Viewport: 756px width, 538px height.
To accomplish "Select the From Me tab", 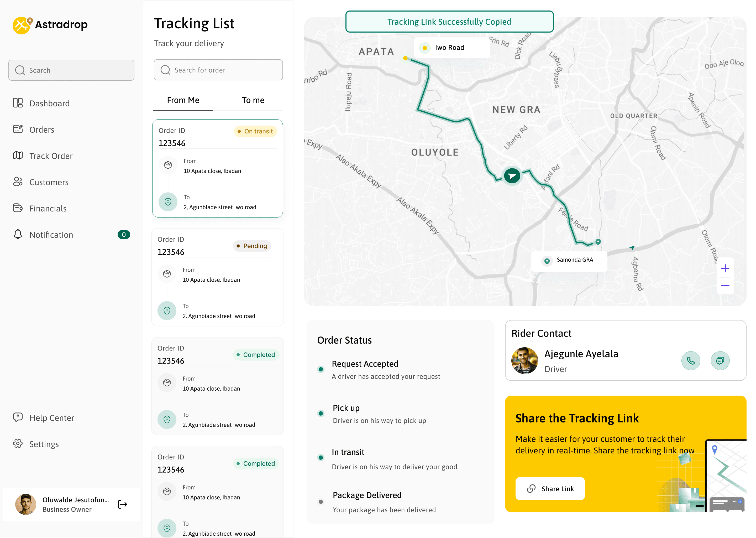I will 183,100.
